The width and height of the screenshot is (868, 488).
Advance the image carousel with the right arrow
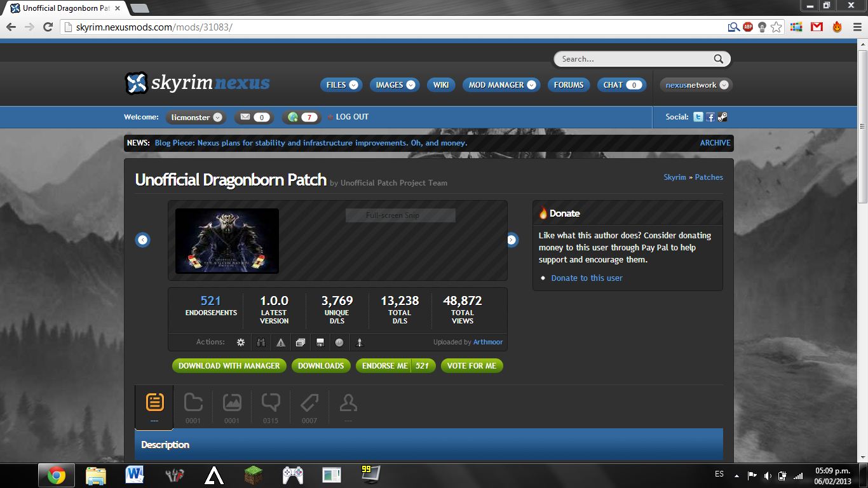coord(512,240)
